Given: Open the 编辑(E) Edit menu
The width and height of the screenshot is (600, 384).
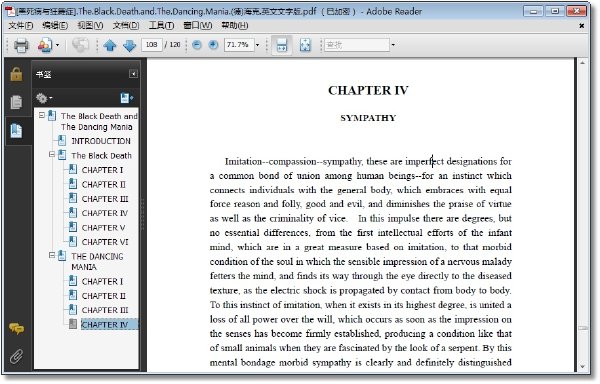Looking at the screenshot, I should 55,26.
